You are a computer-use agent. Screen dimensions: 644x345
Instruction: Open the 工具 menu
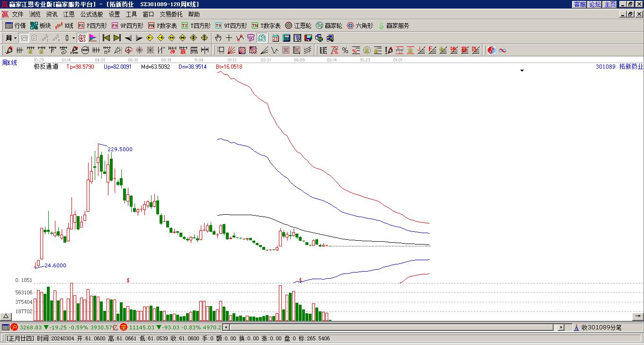(x=132, y=14)
